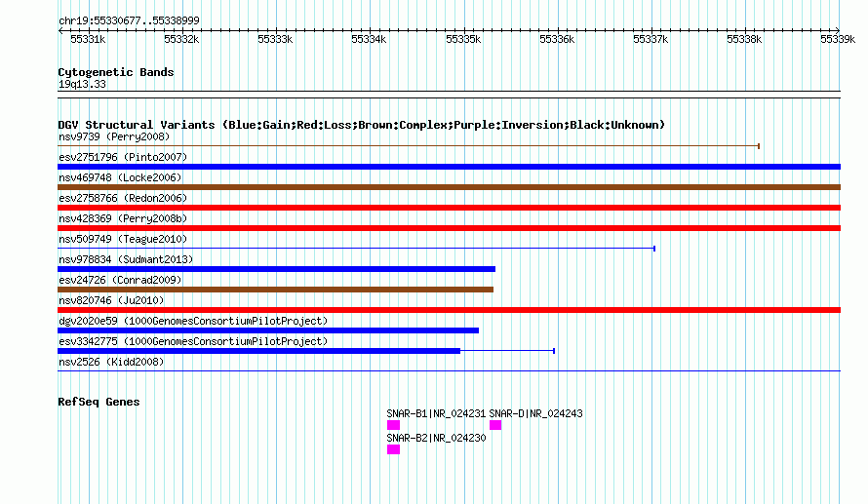Click the esv2751796 (Pinto2007) label
868x504 pixels.
coord(123,157)
